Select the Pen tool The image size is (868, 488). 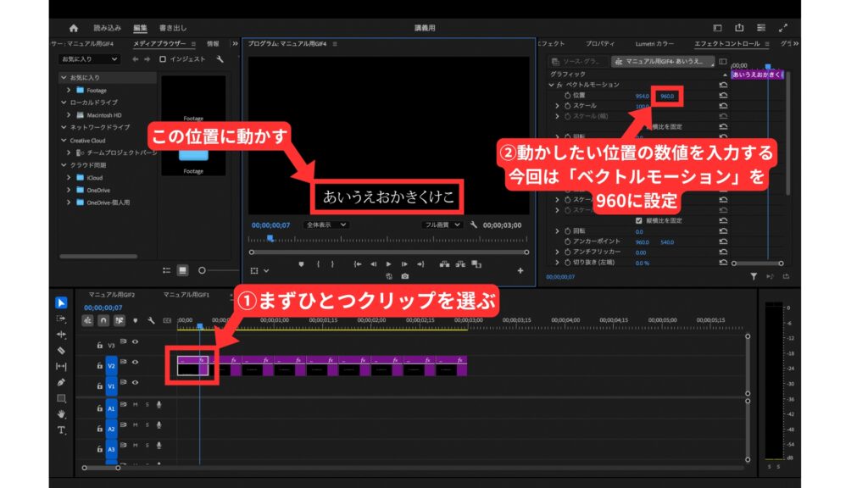[61, 382]
